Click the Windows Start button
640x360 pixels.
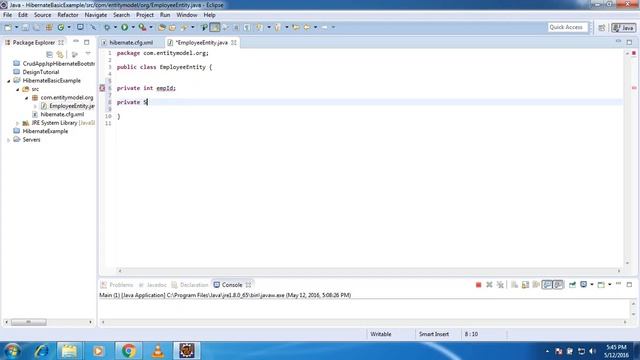click(x=12, y=351)
